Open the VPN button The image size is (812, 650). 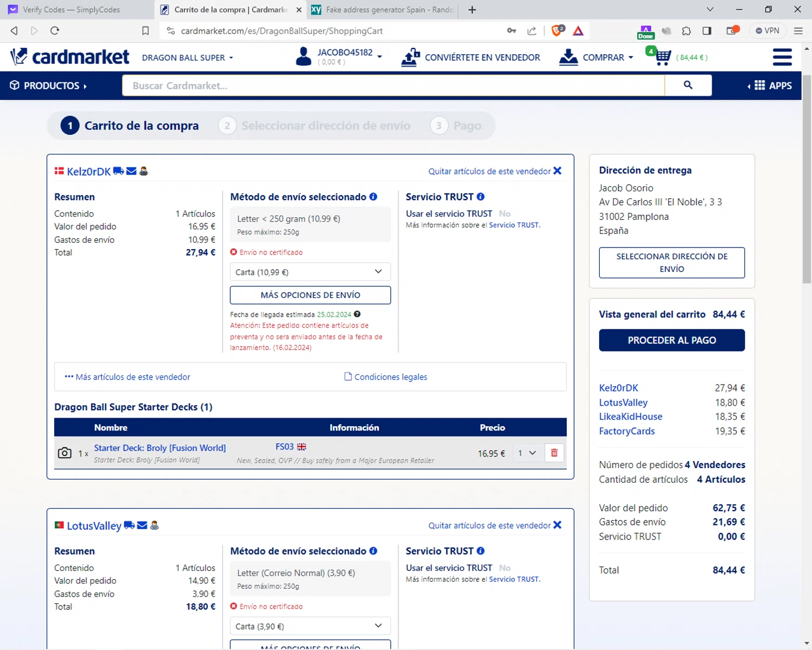click(768, 31)
